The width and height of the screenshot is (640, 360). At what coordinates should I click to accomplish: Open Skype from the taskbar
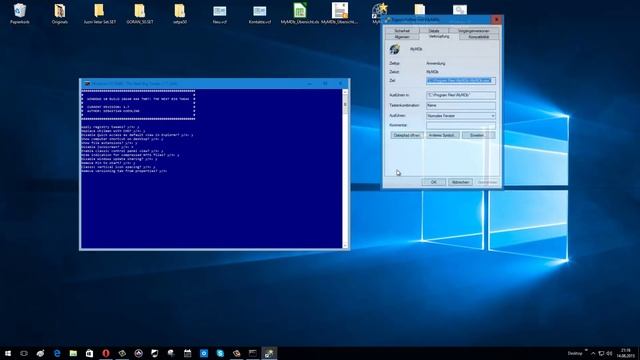220,353
